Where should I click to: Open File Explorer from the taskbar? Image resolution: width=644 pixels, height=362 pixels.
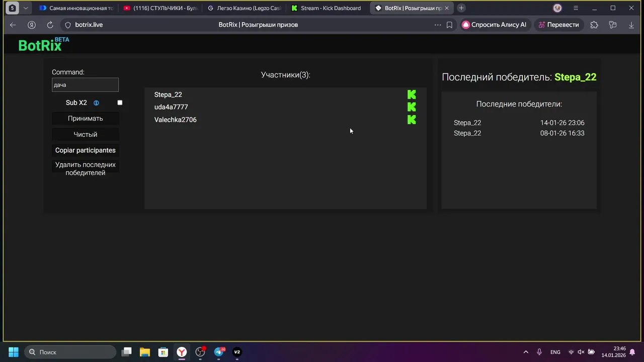[x=145, y=352]
